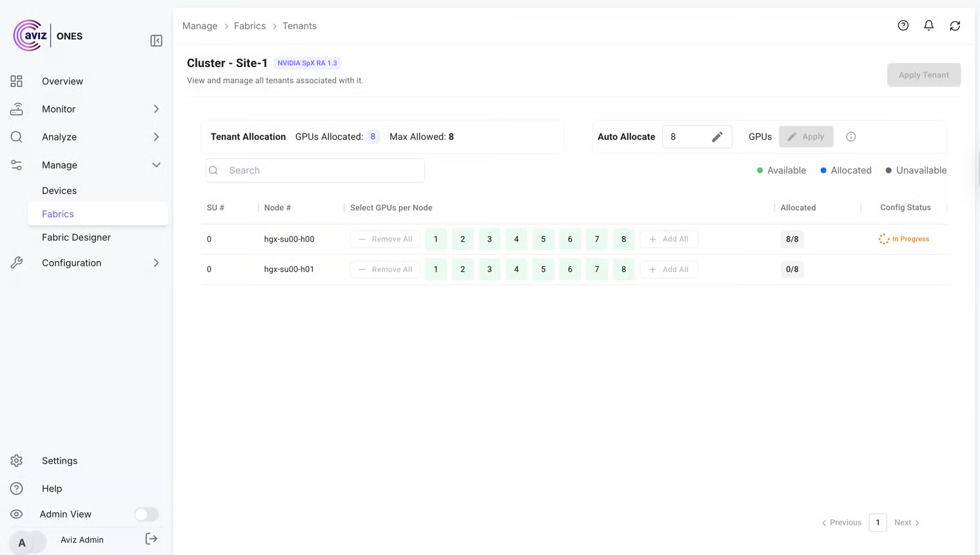Click the pencil icon in Auto Allocate field
Image resolution: width=980 pixels, height=555 pixels.
(x=717, y=137)
